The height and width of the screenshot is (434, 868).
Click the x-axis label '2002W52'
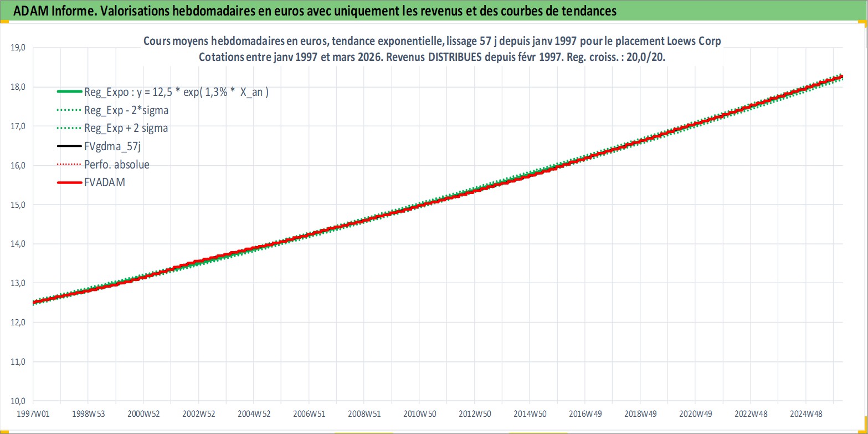pyautogui.click(x=199, y=413)
